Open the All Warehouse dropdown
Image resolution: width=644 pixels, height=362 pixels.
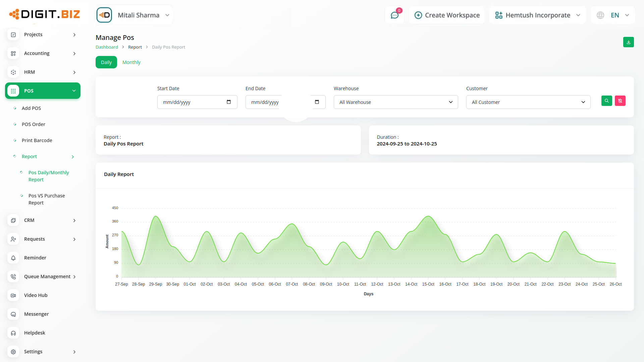point(395,102)
